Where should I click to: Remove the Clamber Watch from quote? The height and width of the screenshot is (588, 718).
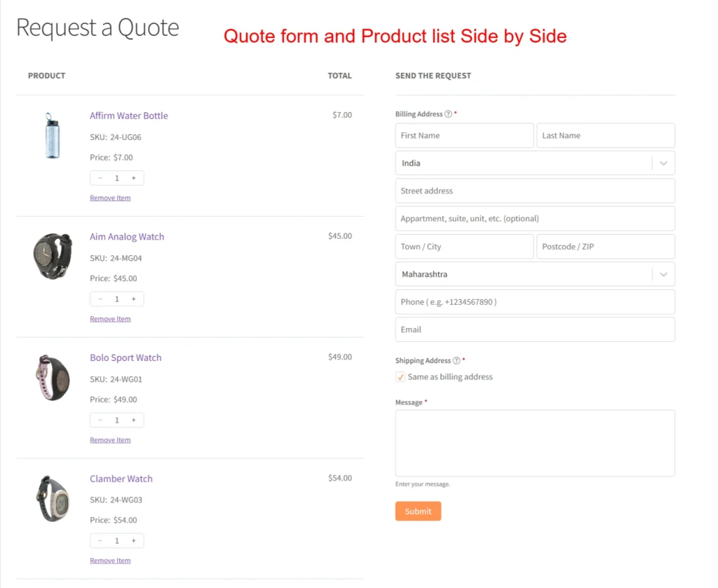110,560
